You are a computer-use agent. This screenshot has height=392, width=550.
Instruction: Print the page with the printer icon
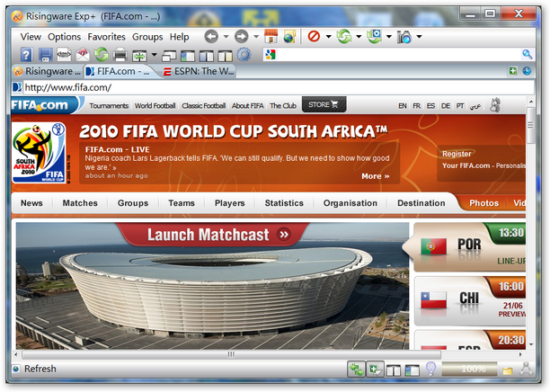120,55
